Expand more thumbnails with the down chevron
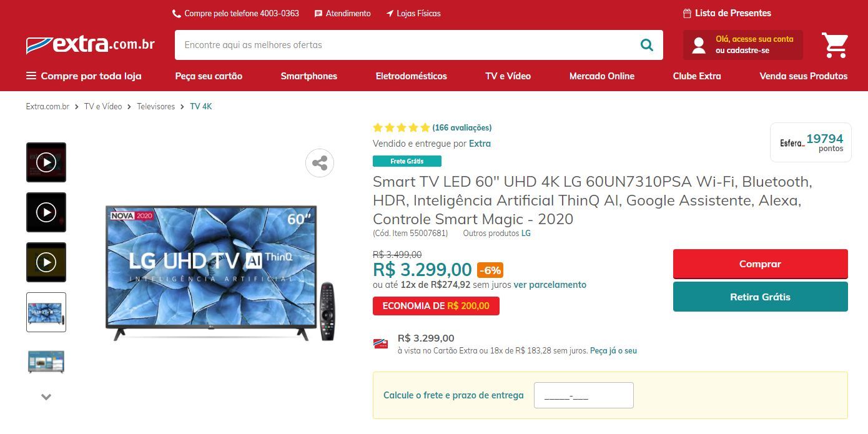This screenshot has height=434, width=868. 46,397
